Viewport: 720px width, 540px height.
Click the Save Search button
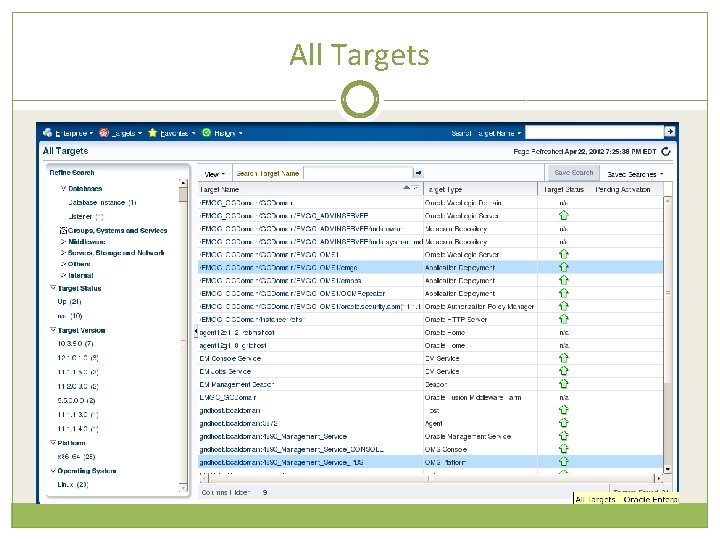tap(574, 173)
